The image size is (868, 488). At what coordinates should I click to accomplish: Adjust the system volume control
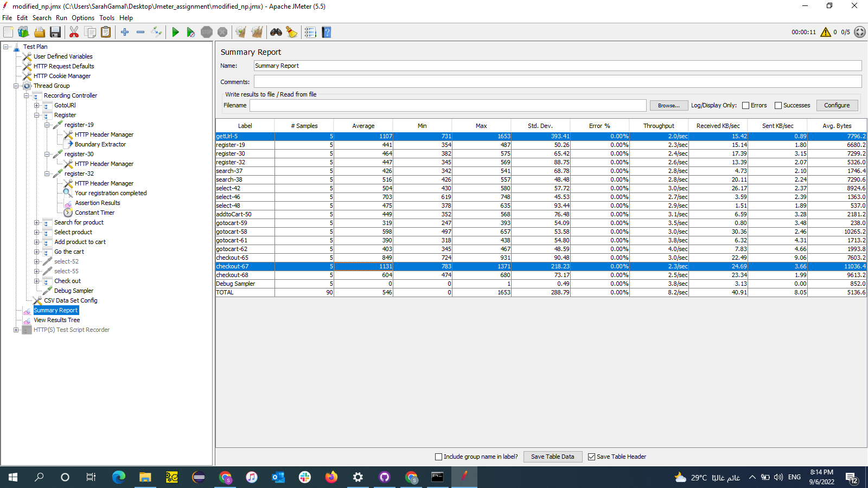point(778,477)
